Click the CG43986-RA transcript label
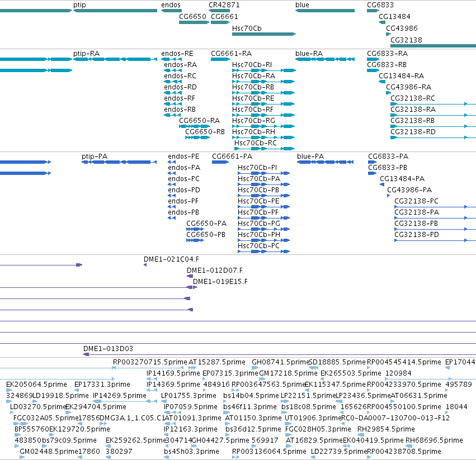The height and width of the screenshot is (460, 476). [409, 87]
